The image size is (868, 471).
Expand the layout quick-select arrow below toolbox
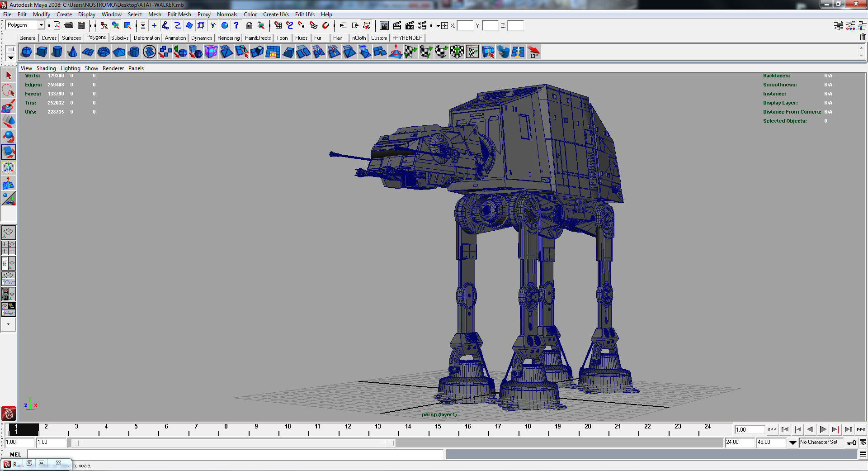[x=9, y=324]
